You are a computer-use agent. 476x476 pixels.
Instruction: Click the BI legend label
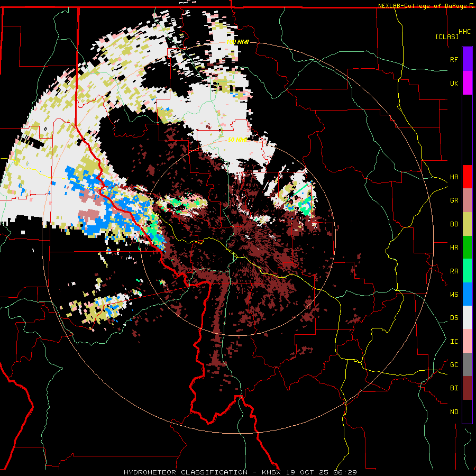point(454,388)
